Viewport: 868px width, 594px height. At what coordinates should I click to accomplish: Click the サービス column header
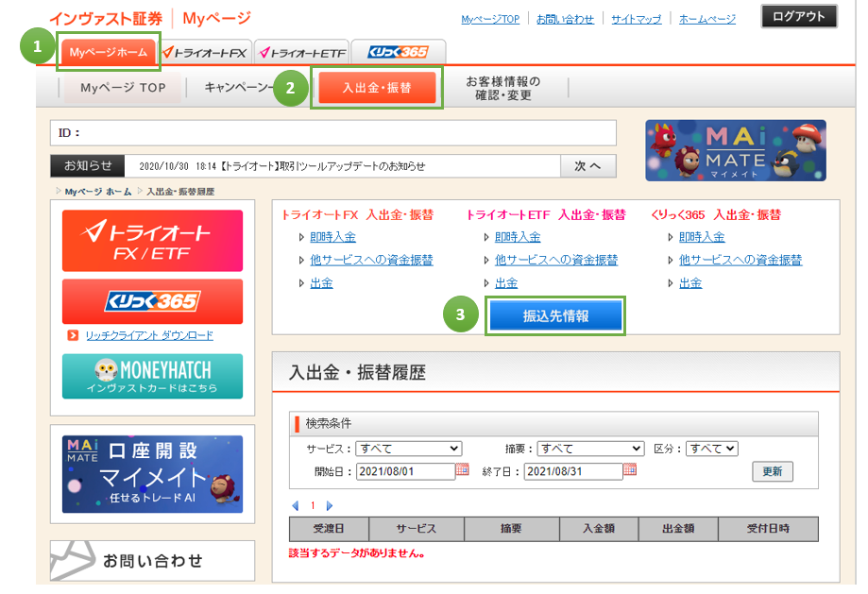[417, 529]
